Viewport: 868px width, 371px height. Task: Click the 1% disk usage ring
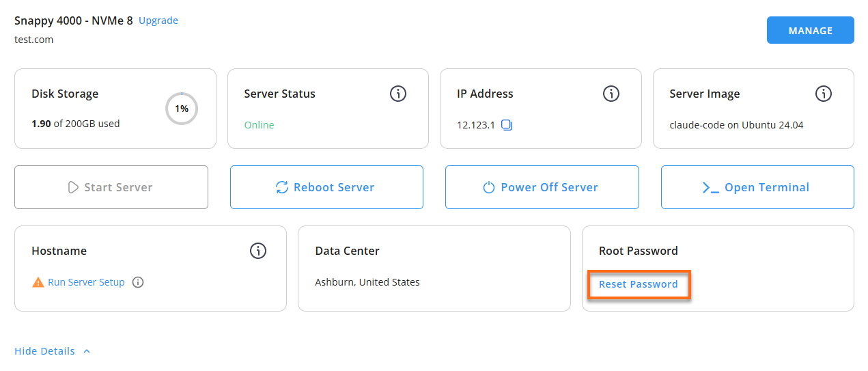[x=182, y=109]
